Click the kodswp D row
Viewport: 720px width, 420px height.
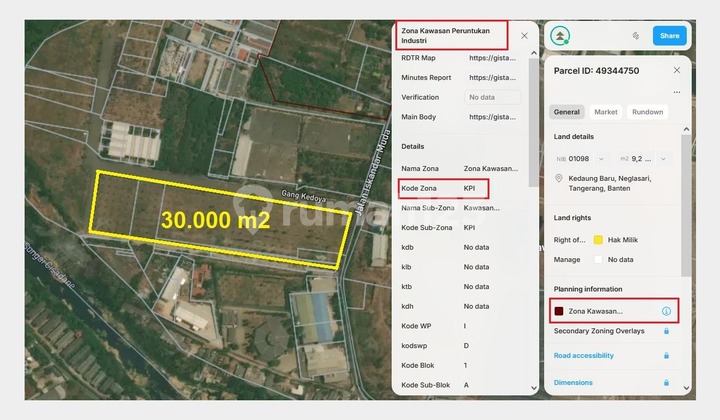coord(459,346)
